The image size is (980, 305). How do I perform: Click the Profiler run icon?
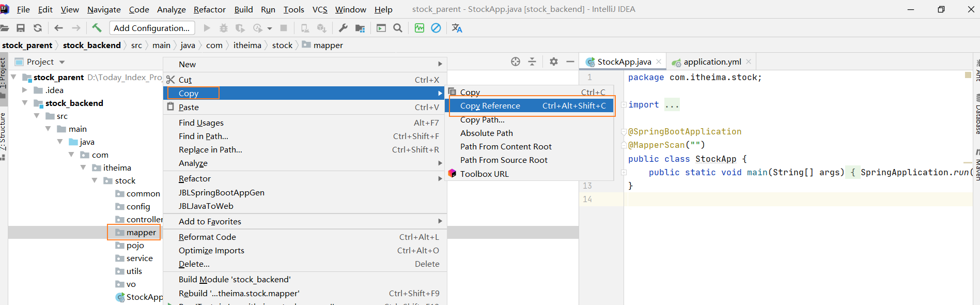point(258,28)
